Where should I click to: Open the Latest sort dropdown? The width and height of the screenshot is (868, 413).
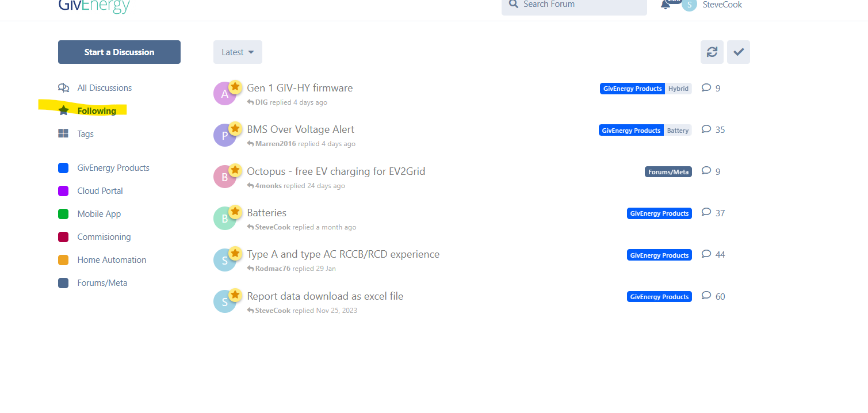pos(238,52)
